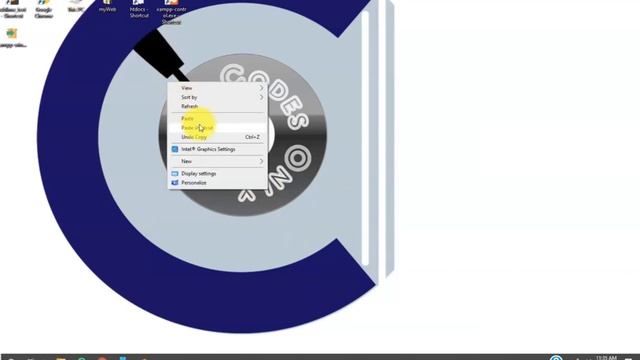This screenshot has height=360, width=640.
Task: Open the View submenu in context menu
Action: tap(218, 88)
